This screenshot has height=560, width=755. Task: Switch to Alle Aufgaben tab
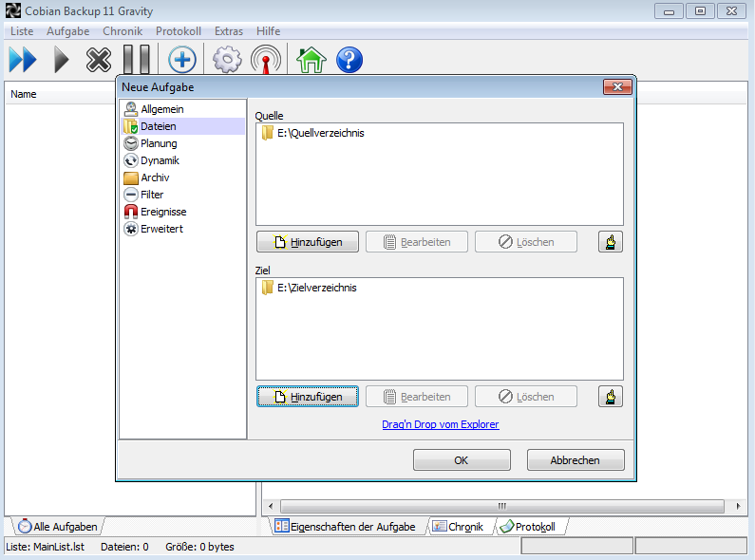point(58,527)
